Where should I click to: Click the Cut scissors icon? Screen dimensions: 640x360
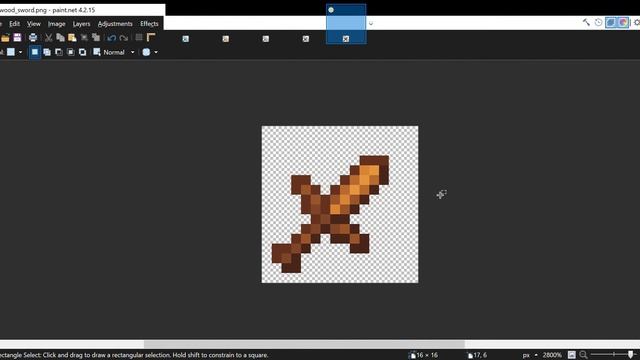point(49,38)
